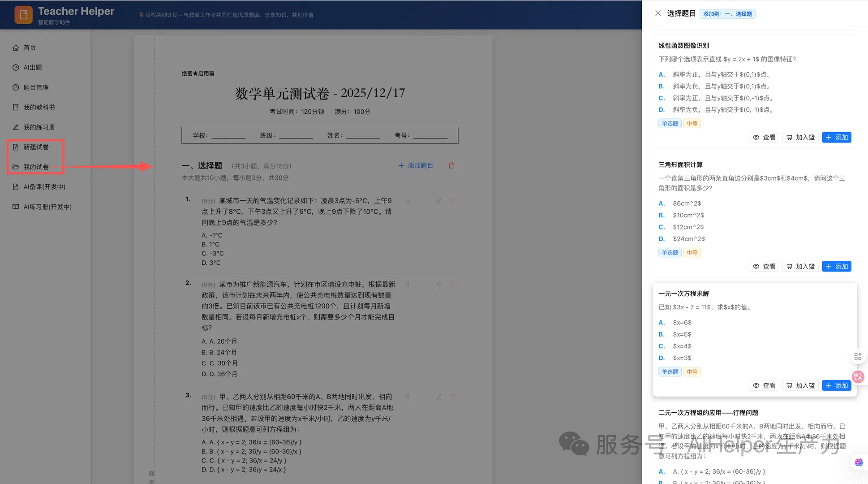Click the floating widget panel icon above it
The image size is (868, 484).
[x=858, y=356]
